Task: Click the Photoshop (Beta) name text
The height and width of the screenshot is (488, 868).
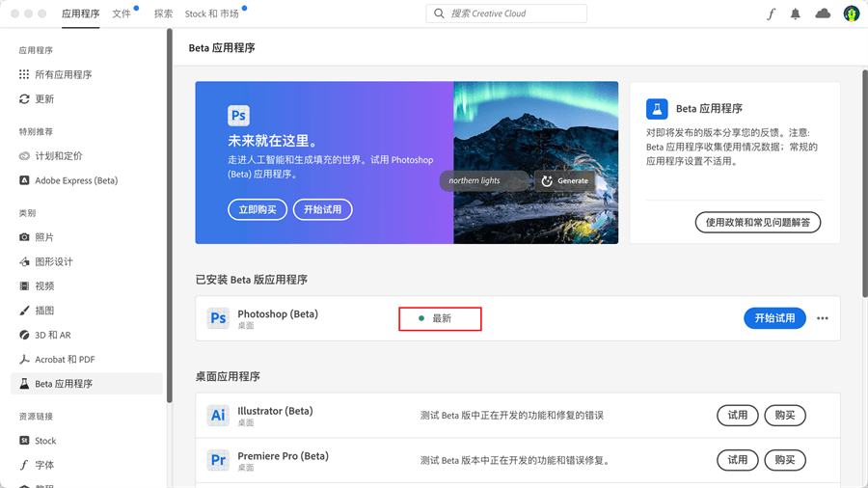Action: click(x=278, y=313)
